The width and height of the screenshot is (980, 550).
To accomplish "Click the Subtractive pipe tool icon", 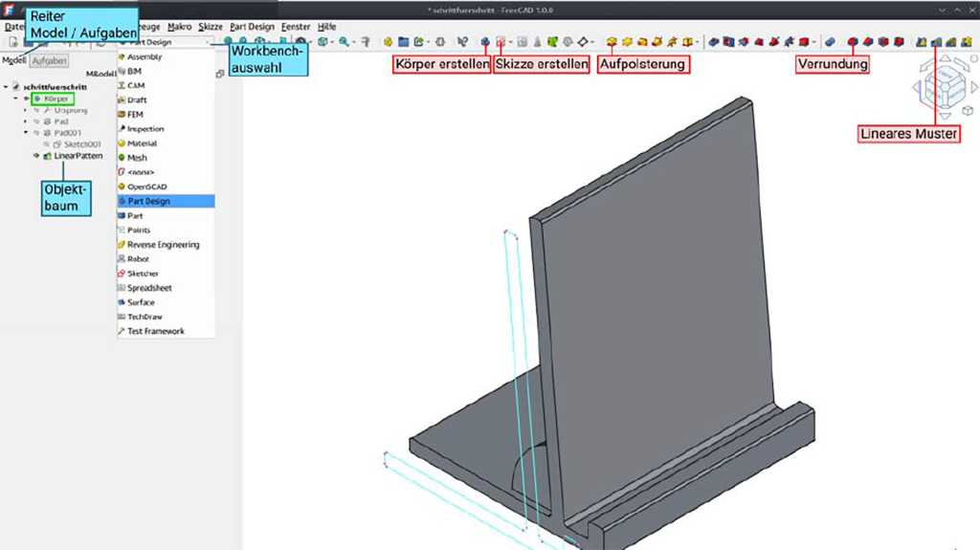I will (x=773, y=42).
